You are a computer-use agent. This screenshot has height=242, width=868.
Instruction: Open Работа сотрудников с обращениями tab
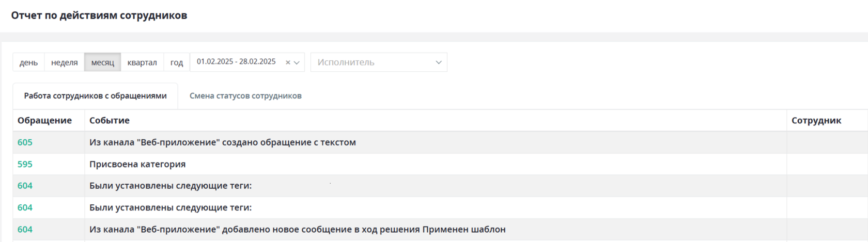[x=95, y=96]
